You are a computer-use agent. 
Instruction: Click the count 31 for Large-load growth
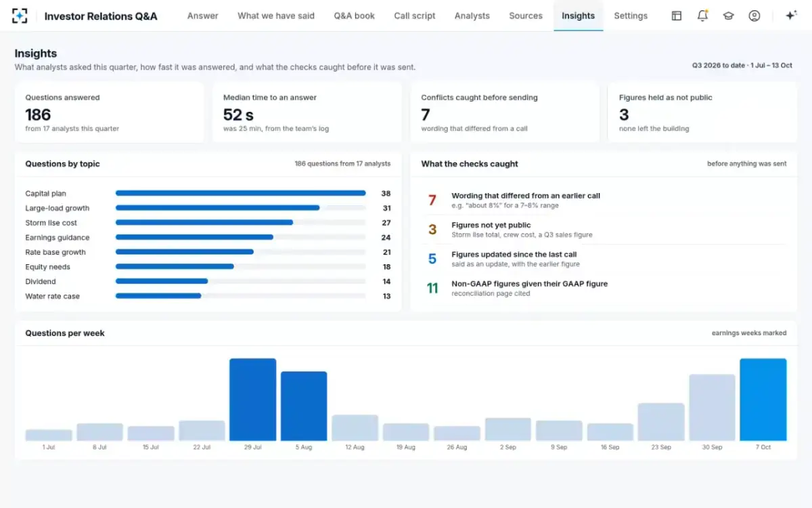(386, 208)
